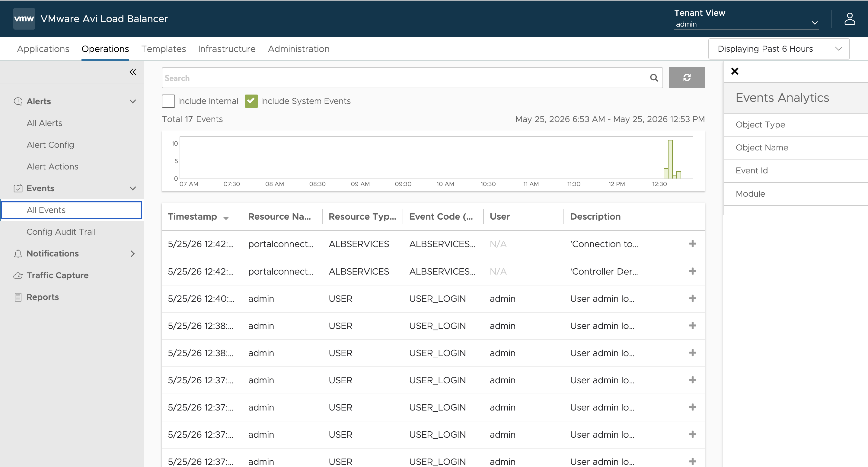This screenshot has height=467, width=868.
Task: Open the Administration tab
Action: coord(298,49)
